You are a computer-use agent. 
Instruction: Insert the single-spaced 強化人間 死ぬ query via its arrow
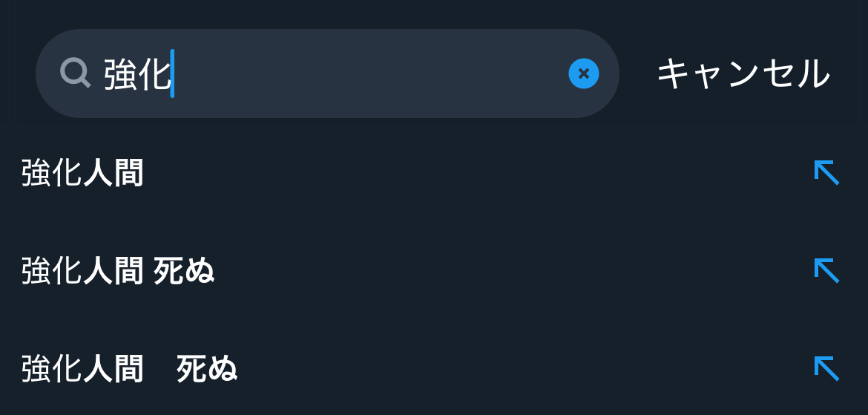pyautogui.click(x=826, y=271)
